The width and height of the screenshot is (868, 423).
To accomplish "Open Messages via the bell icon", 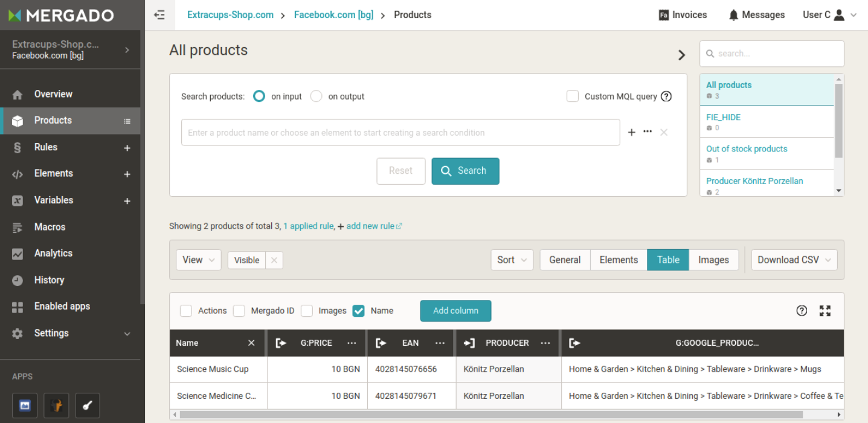I will 733,15.
